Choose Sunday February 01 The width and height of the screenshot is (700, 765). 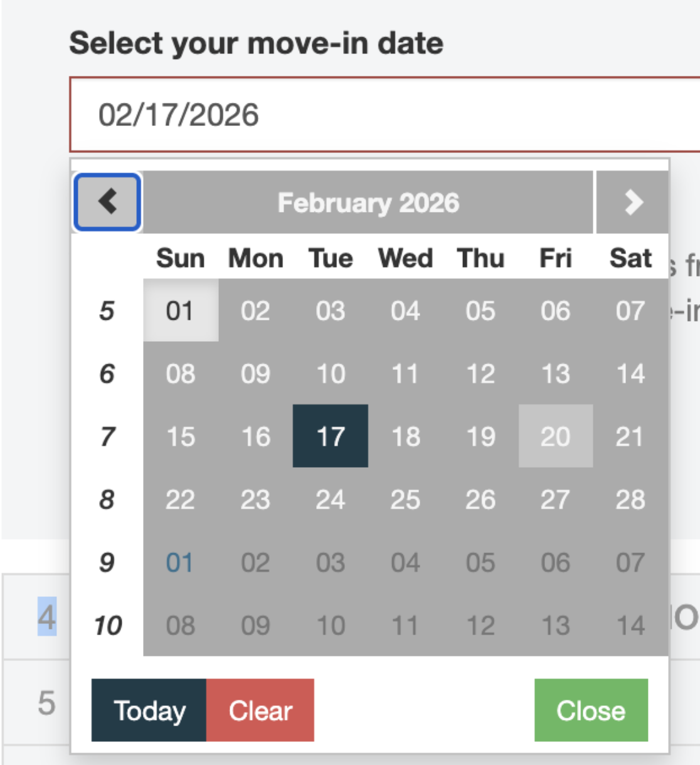click(x=180, y=311)
